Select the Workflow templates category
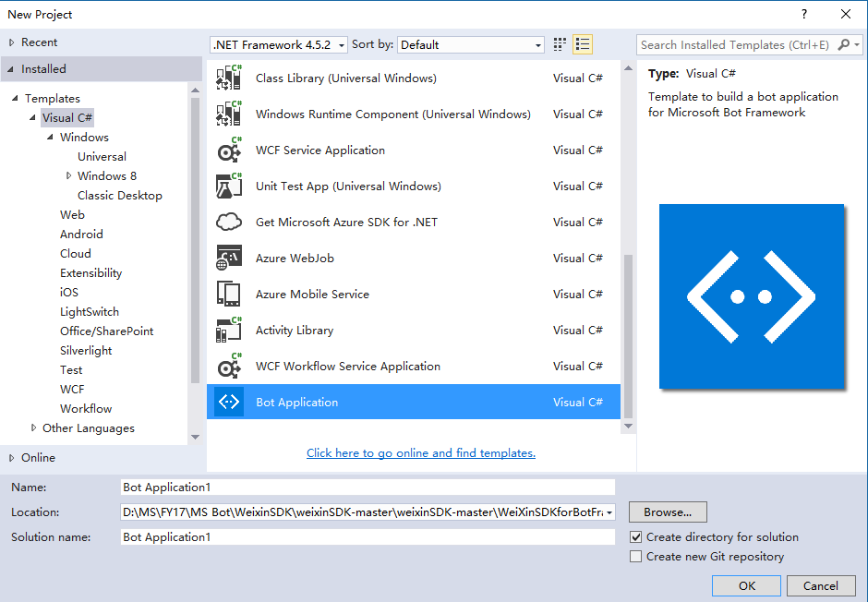This screenshot has width=868, height=602. [x=86, y=408]
